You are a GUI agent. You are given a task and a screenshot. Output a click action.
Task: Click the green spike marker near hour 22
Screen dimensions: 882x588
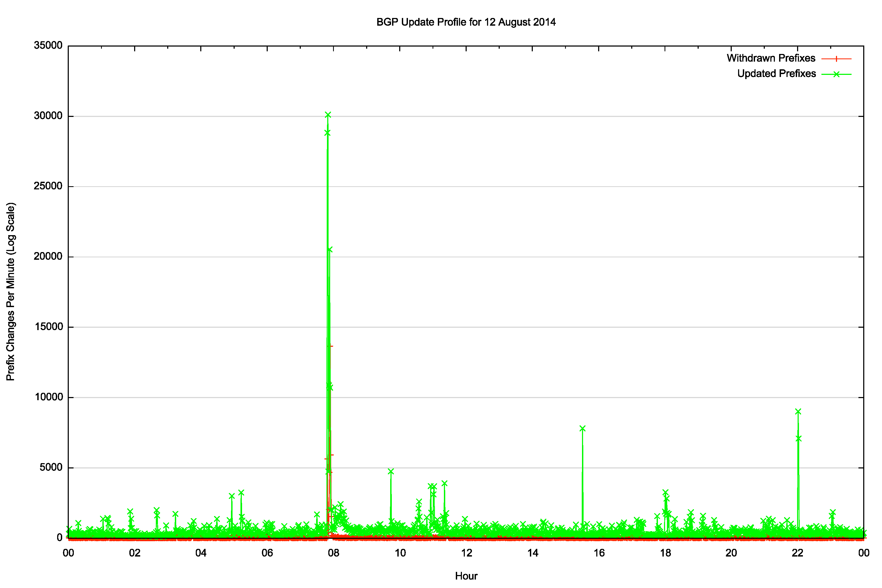[798, 412]
